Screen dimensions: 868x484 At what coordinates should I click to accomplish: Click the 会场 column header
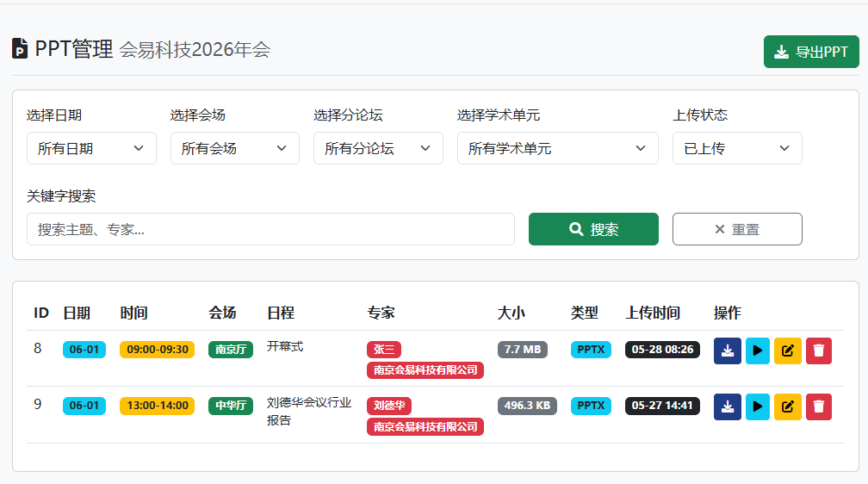[222, 313]
